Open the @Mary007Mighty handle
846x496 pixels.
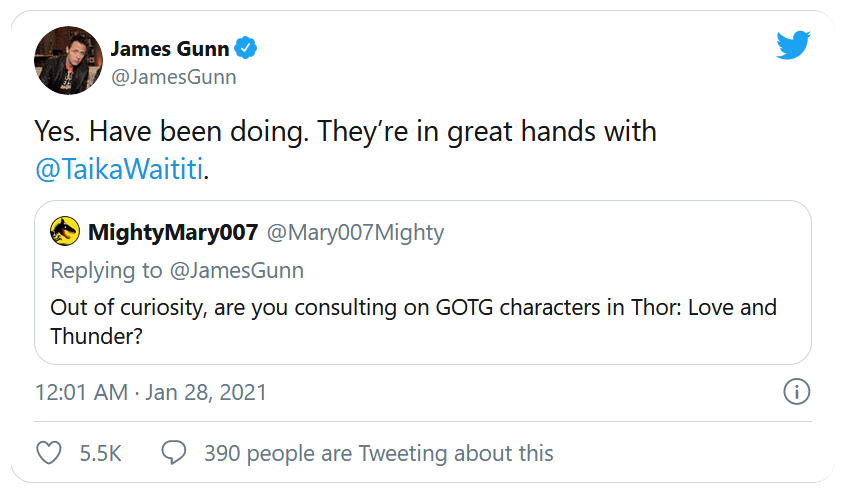click(x=354, y=233)
